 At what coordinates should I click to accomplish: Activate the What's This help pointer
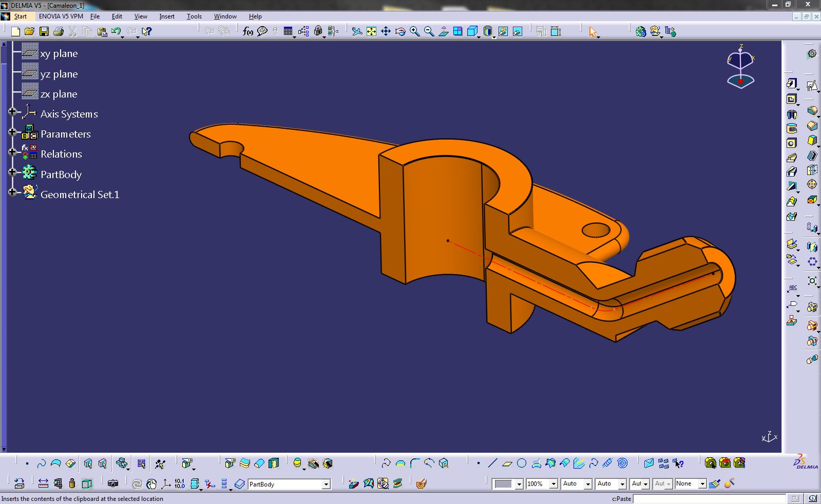tap(147, 32)
